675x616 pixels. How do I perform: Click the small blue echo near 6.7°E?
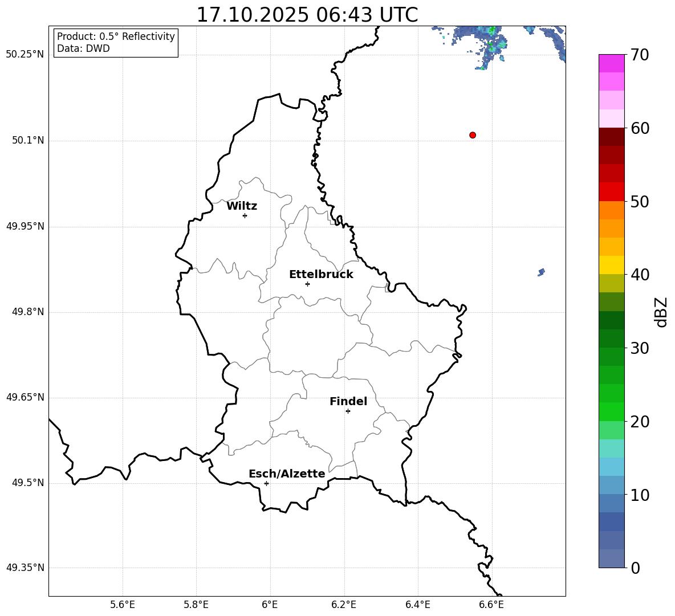542,272
